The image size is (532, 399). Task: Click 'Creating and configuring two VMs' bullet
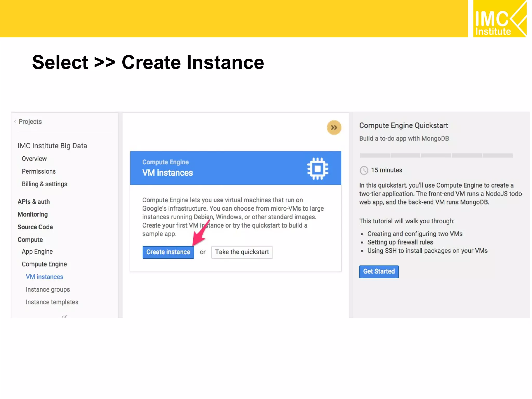click(415, 234)
